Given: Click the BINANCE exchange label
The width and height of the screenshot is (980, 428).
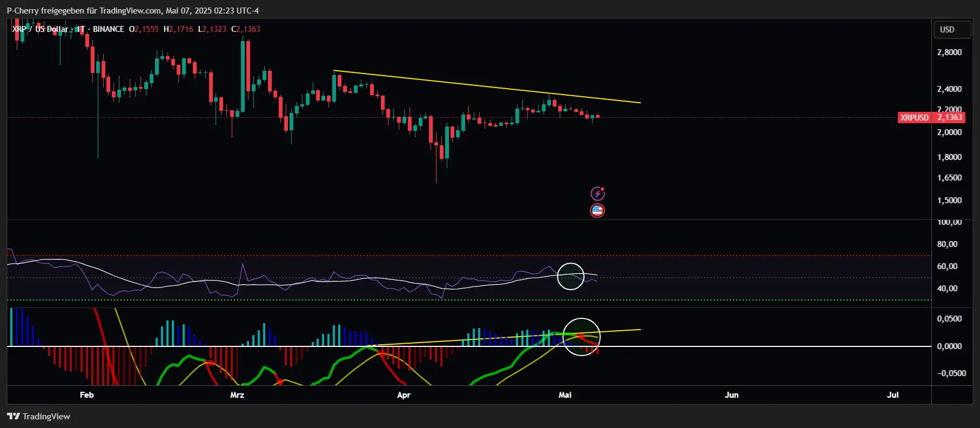Looking at the screenshot, I should pyautogui.click(x=109, y=29).
